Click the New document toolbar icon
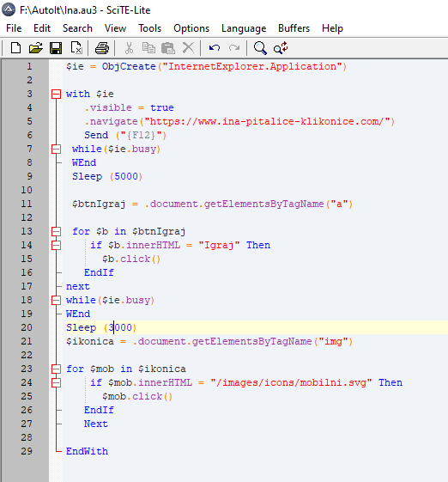The height and width of the screenshot is (482, 448). [x=15, y=48]
